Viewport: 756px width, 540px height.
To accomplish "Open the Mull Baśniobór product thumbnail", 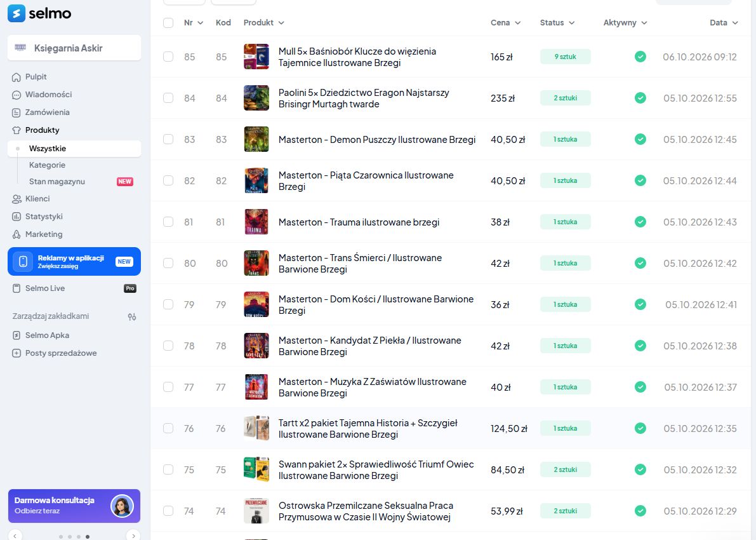I will (x=256, y=57).
